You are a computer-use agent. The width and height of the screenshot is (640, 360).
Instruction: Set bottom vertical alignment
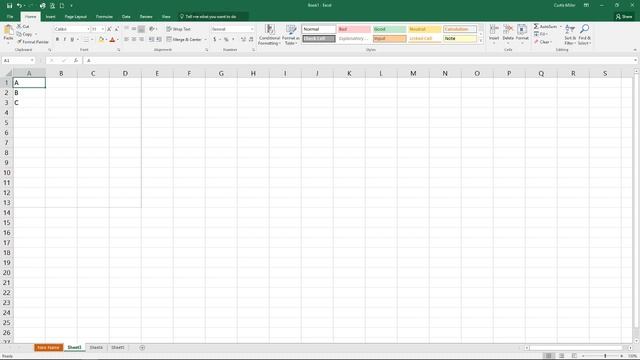141,29
